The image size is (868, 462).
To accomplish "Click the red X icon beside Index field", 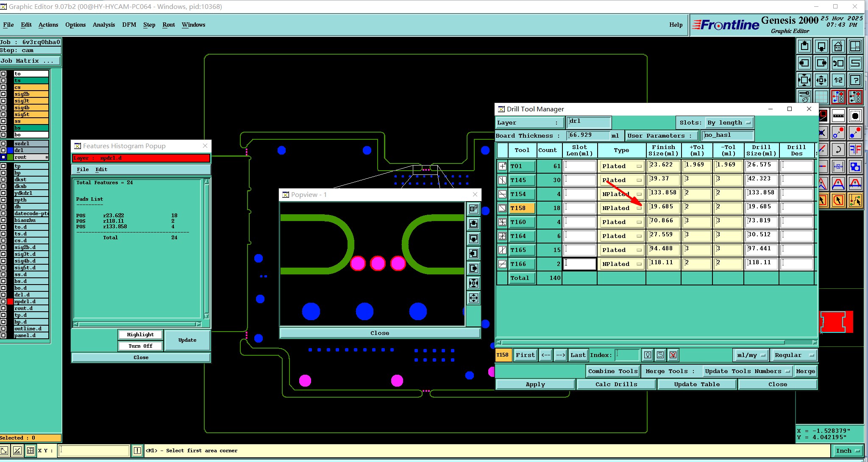I will [673, 355].
